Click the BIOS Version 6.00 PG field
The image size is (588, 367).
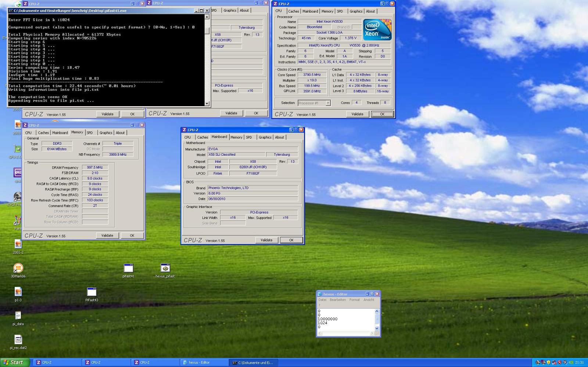(252, 193)
